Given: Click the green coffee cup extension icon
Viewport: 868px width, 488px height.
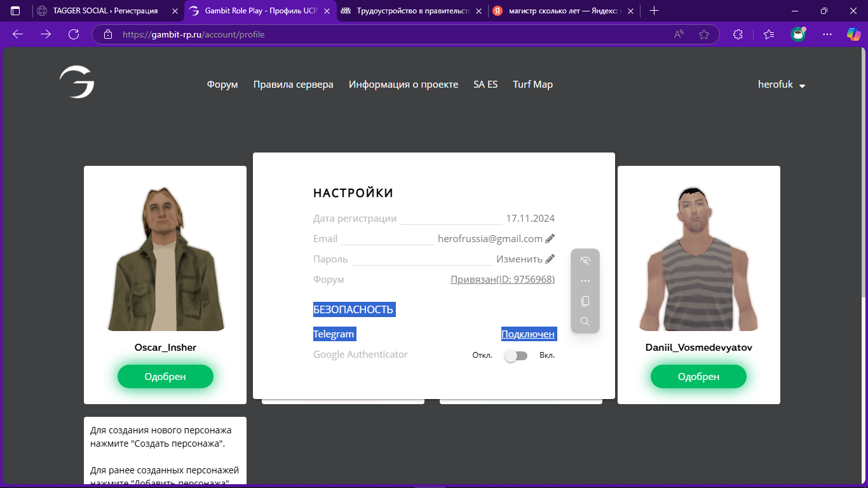Looking at the screenshot, I should coord(798,34).
